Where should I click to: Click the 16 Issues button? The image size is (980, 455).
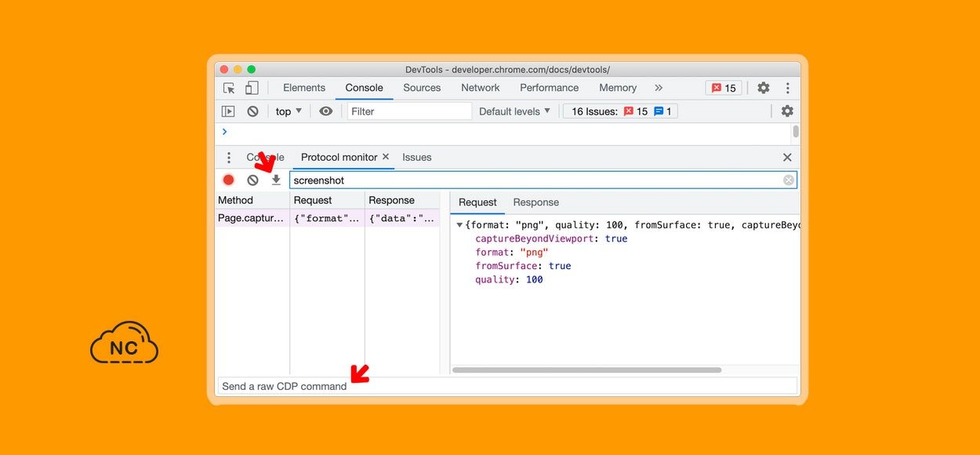click(x=620, y=111)
